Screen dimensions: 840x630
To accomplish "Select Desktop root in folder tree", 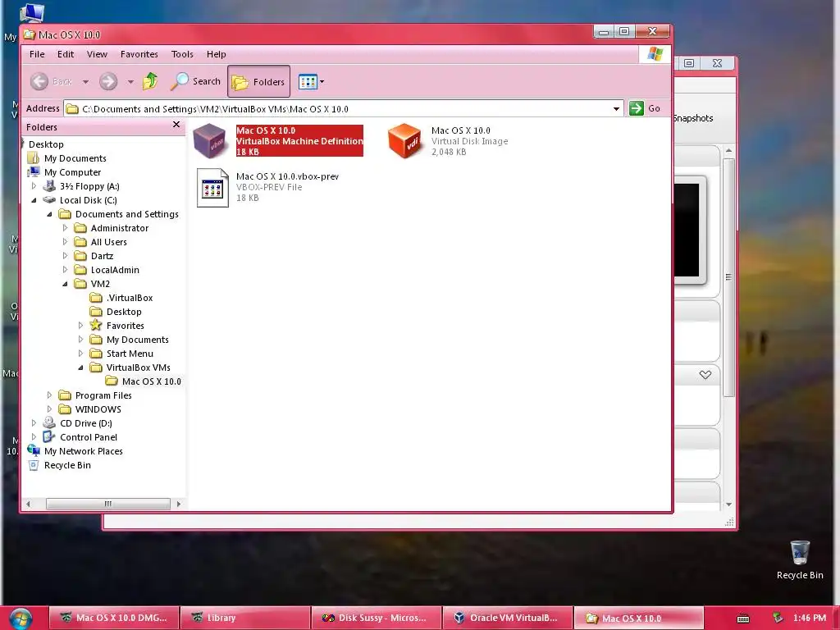I will 46,144.
